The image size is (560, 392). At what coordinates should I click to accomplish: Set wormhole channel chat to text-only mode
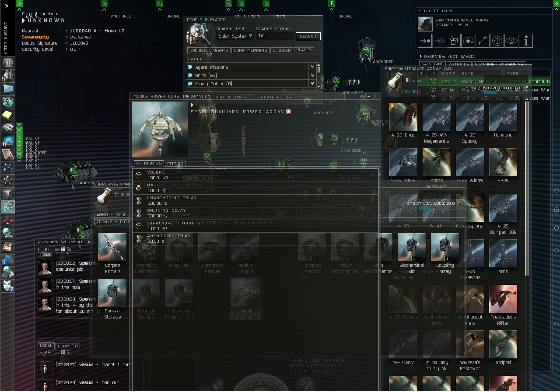(57, 249)
